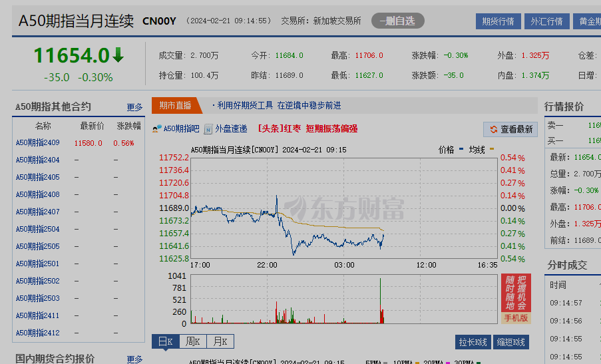Click the yellow 均线 legend marker
Screen dimensions: 601x364
pyautogui.click(x=492, y=149)
